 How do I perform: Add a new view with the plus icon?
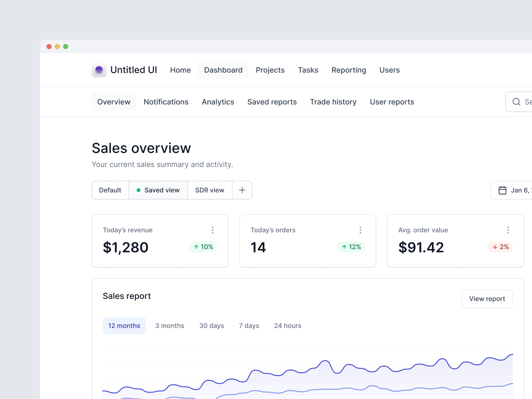242,190
